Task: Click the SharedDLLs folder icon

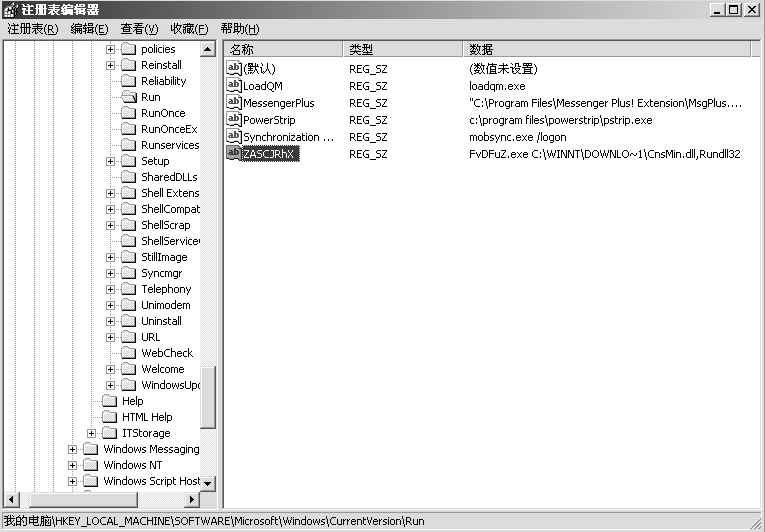Action: (x=128, y=177)
